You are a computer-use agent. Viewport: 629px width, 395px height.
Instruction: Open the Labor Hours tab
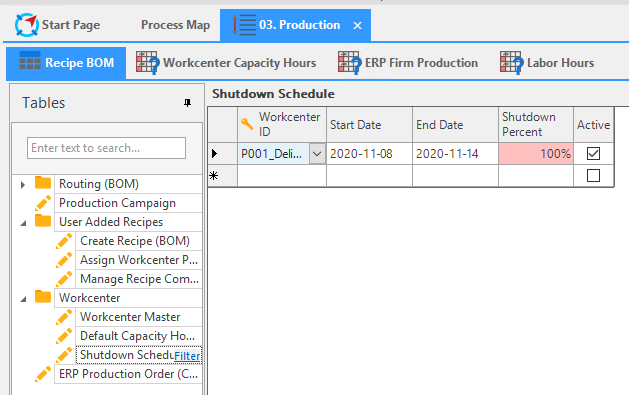point(547,63)
